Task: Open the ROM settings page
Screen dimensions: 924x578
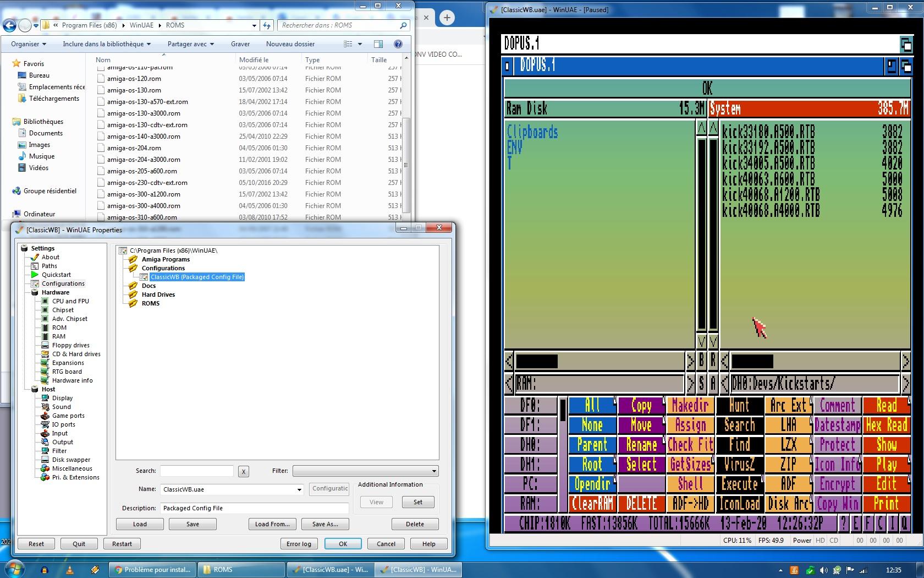Action: pyautogui.click(x=59, y=328)
